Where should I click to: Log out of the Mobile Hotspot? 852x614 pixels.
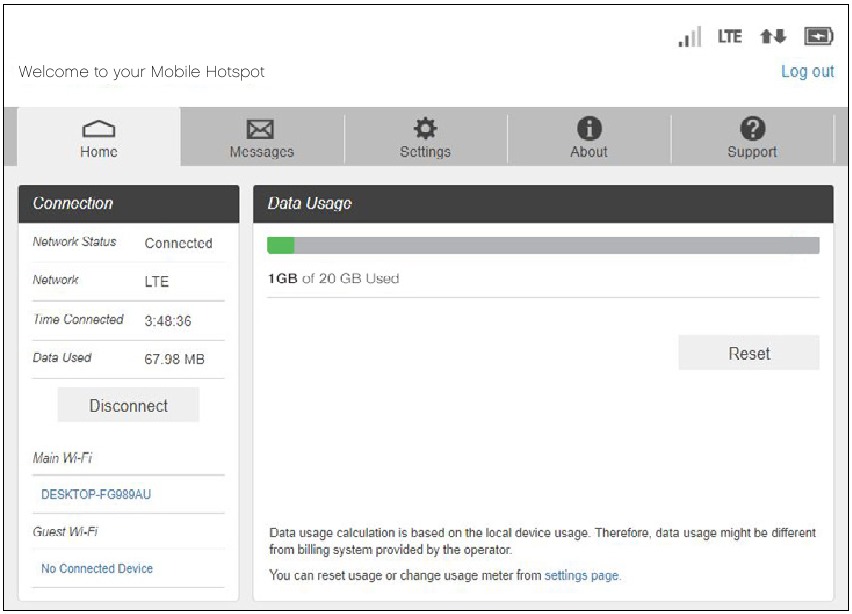click(807, 72)
